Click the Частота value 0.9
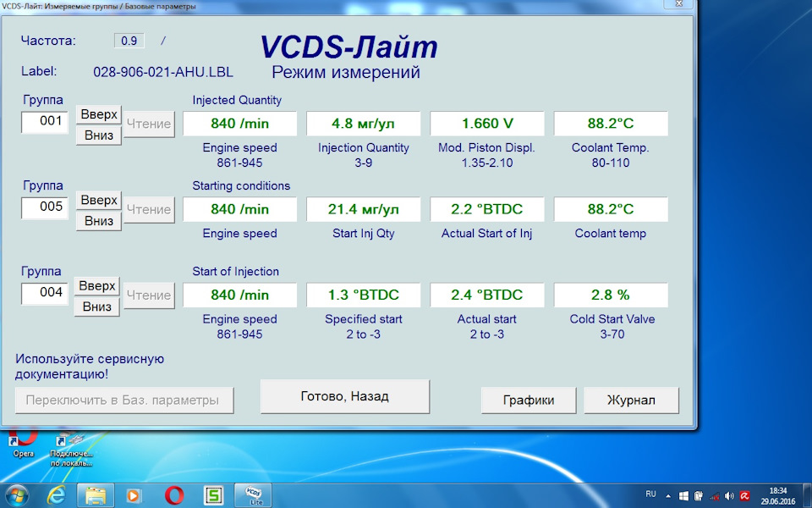 129,41
